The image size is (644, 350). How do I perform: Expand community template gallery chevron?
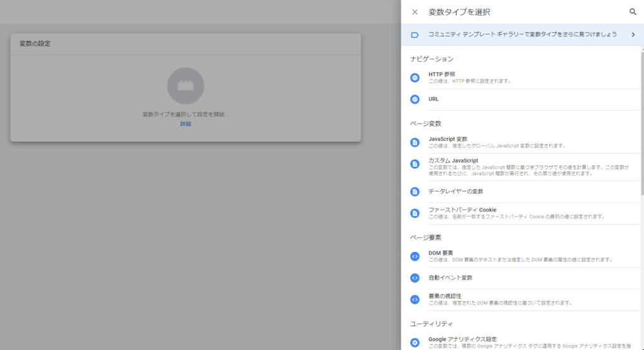tap(633, 35)
